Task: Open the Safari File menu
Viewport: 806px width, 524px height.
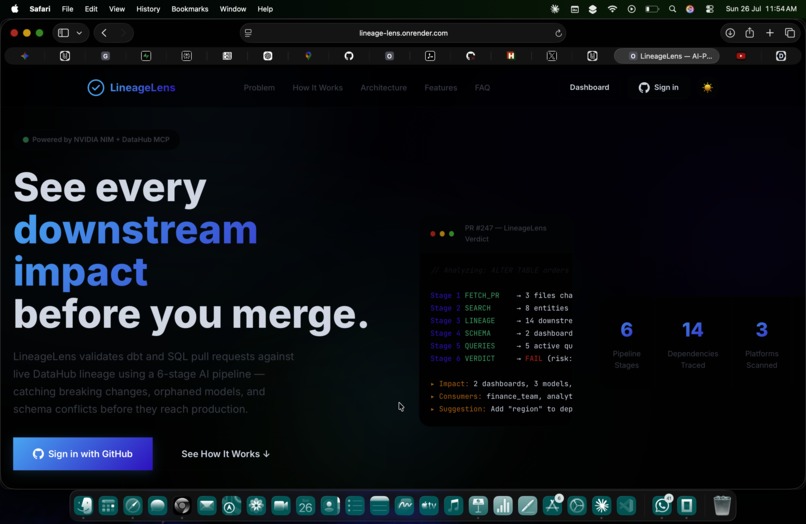Action: (67, 9)
